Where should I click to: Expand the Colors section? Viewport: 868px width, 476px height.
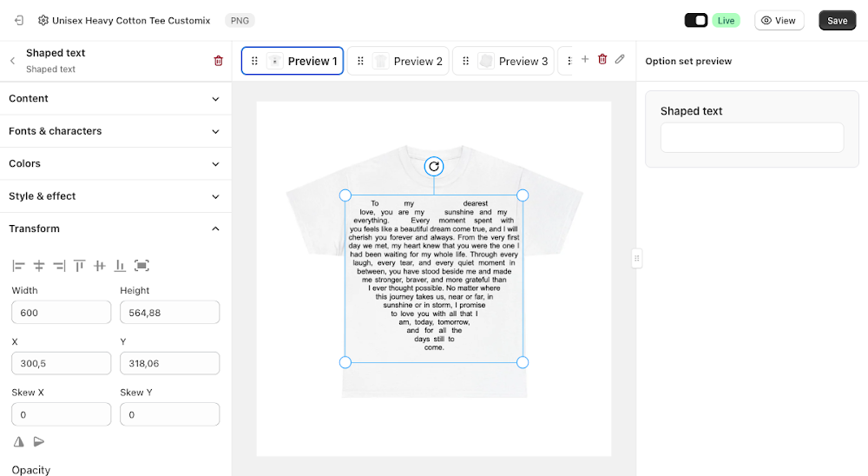point(115,164)
